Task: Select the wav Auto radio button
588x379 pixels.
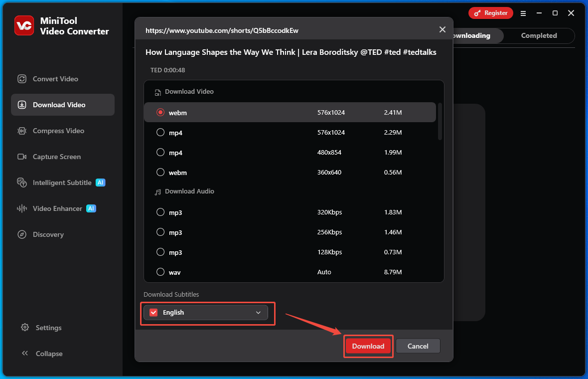Action: tap(160, 272)
